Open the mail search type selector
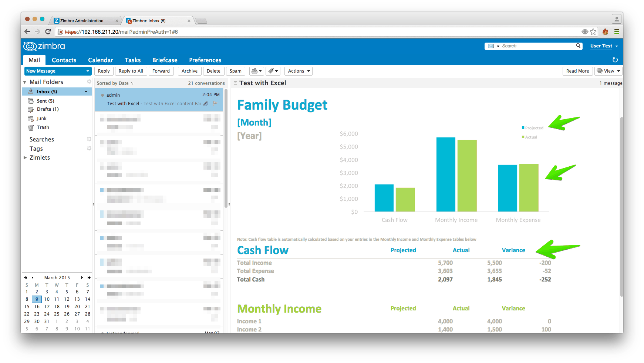 pyautogui.click(x=493, y=46)
